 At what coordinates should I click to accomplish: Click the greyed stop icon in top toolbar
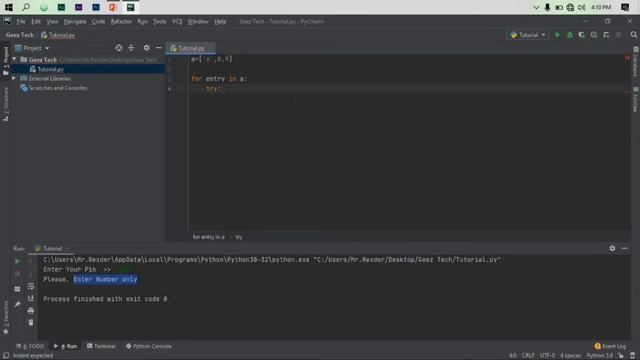click(619, 35)
